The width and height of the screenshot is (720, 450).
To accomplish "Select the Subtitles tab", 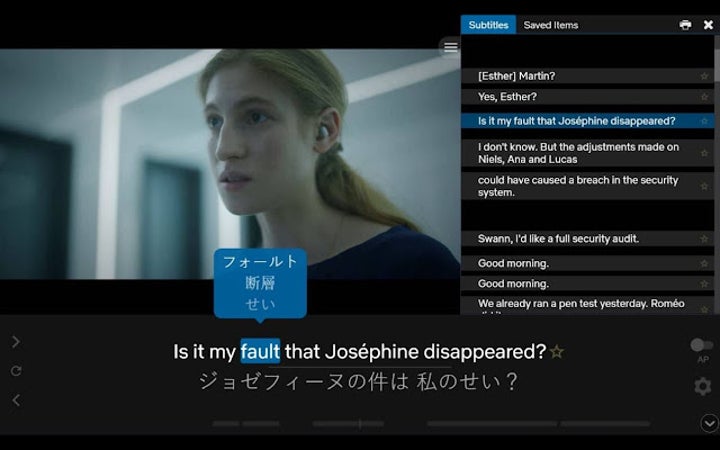I will [488, 25].
